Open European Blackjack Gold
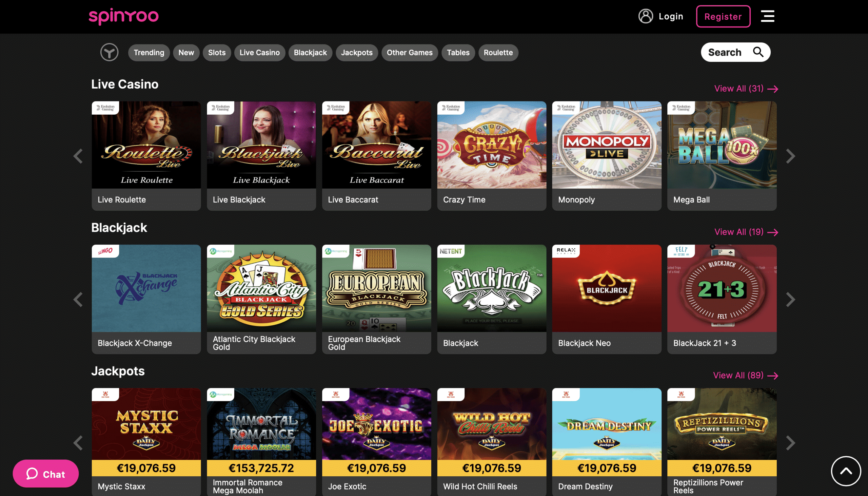 pyautogui.click(x=376, y=299)
